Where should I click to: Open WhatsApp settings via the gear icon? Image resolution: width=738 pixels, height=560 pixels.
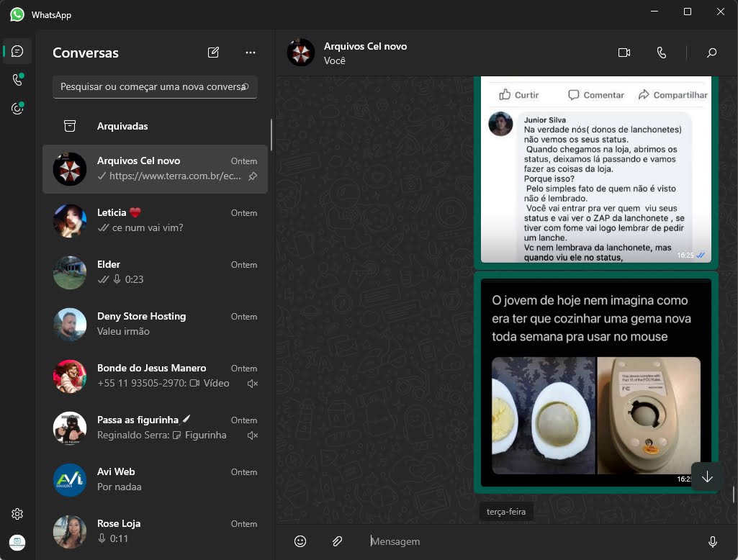[17, 513]
